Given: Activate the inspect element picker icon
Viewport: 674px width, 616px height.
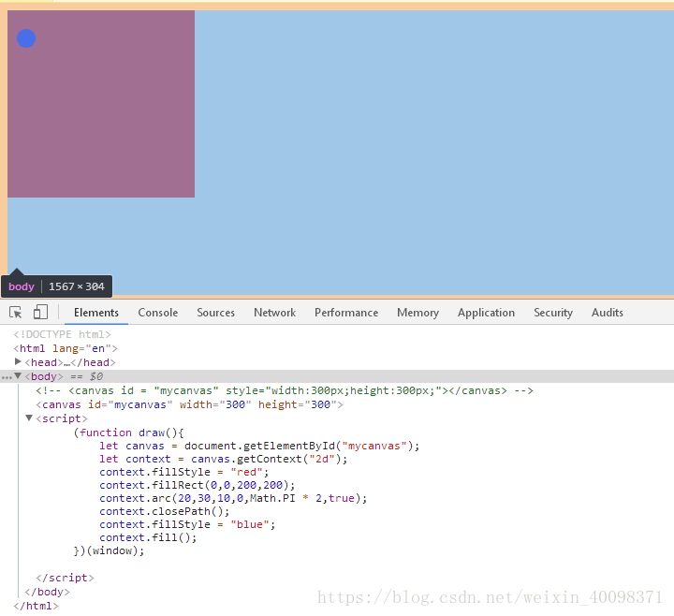Looking at the screenshot, I should tap(16, 312).
